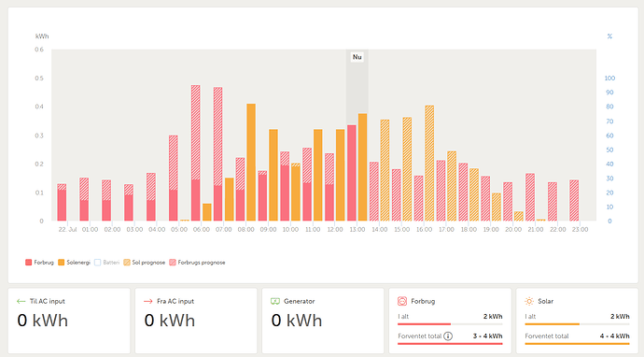The image size is (644, 357).
Task: Toggle the Forbrugs prognose legend entry
Action: (x=197, y=263)
